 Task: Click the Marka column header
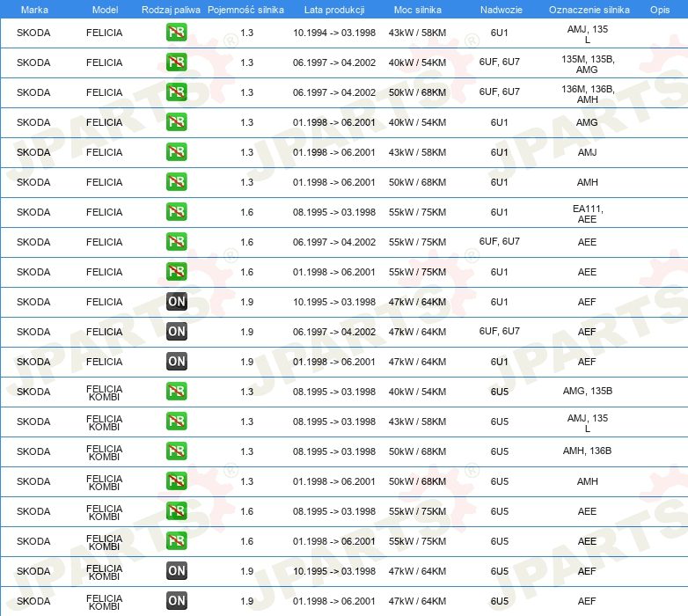click(34, 10)
